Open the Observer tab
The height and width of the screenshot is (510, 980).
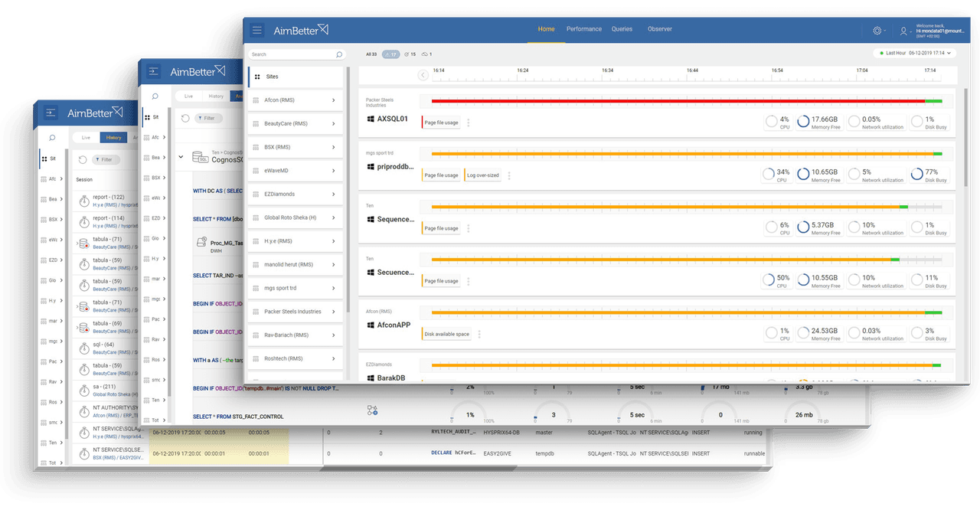(660, 29)
